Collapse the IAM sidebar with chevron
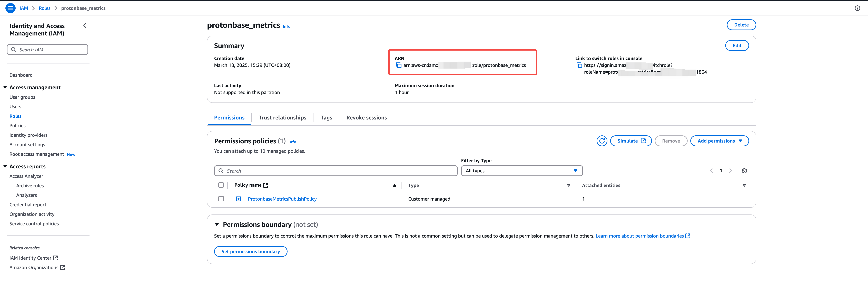This screenshot has height=300, width=868. tap(85, 26)
